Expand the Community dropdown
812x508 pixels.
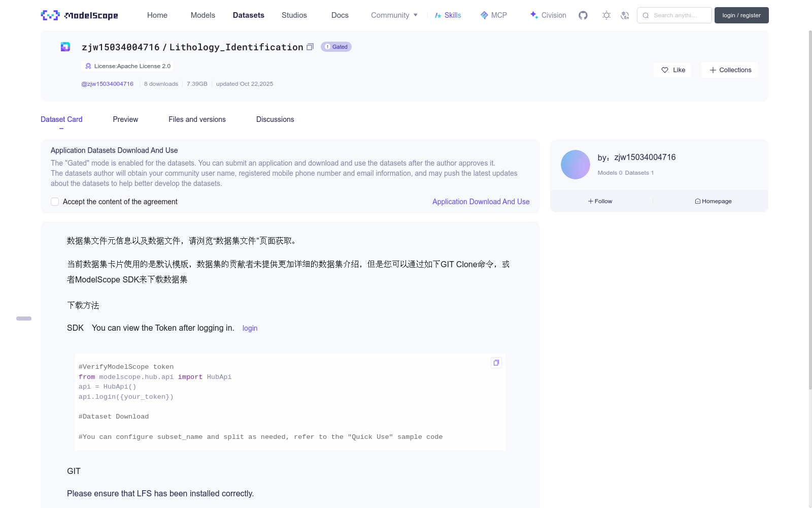394,15
